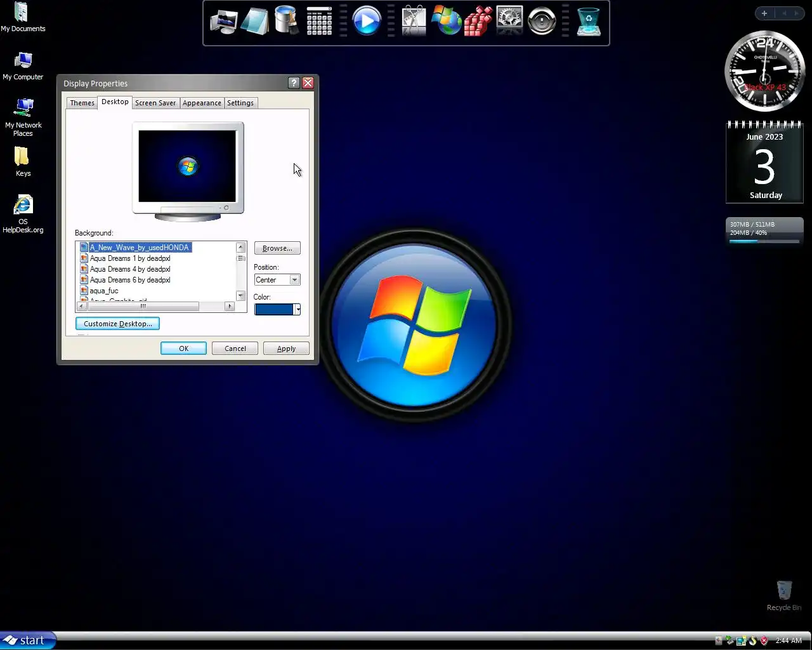
Task: Open OS HelpDesk.org Internet Explorer shortcut
Action: coord(23,214)
